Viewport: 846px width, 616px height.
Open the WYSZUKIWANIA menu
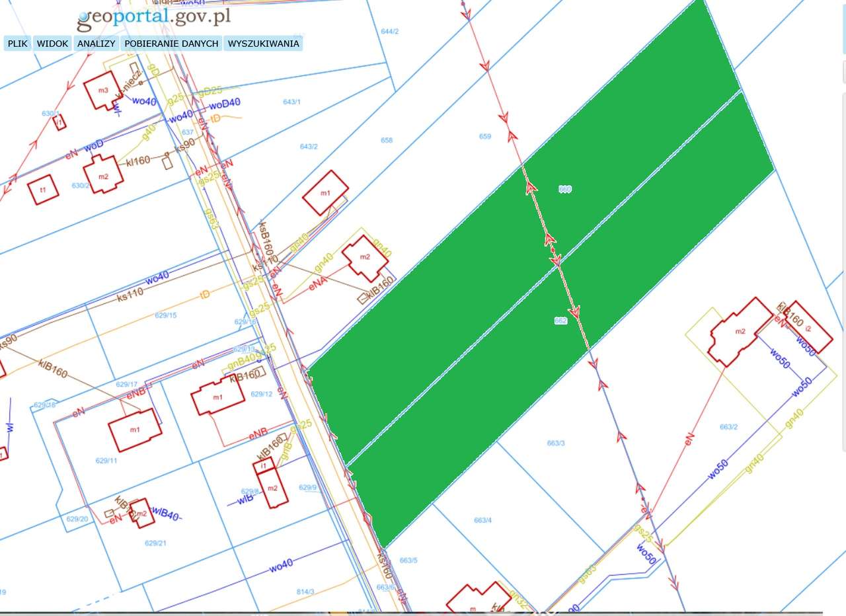tap(264, 44)
